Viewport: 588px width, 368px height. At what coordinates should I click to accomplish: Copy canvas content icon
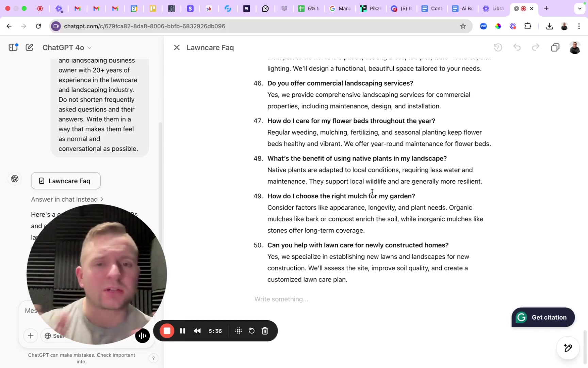(555, 47)
